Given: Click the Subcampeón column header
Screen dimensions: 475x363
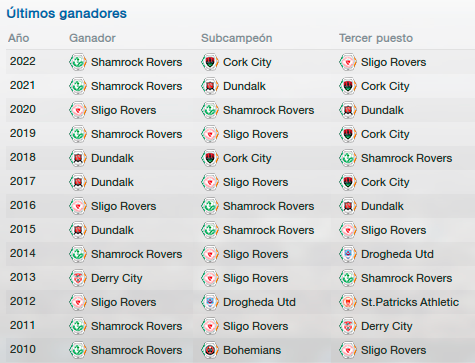Looking at the screenshot, I should coord(237,38).
